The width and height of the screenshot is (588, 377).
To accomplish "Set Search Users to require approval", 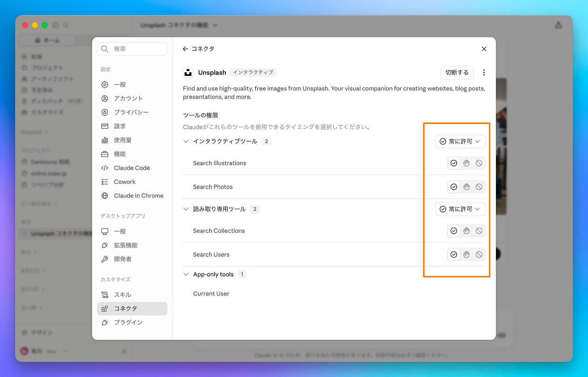I will coord(466,255).
